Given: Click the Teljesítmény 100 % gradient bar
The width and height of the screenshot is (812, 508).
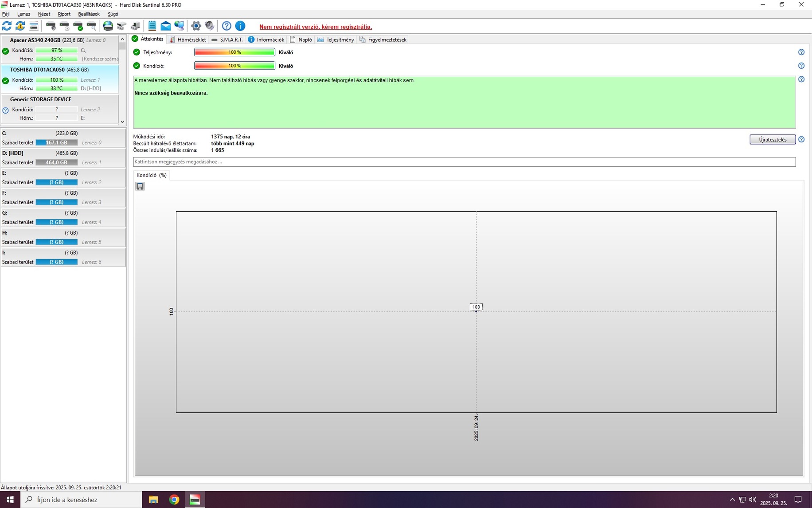Looking at the screenshot, I should coord(234,52).
